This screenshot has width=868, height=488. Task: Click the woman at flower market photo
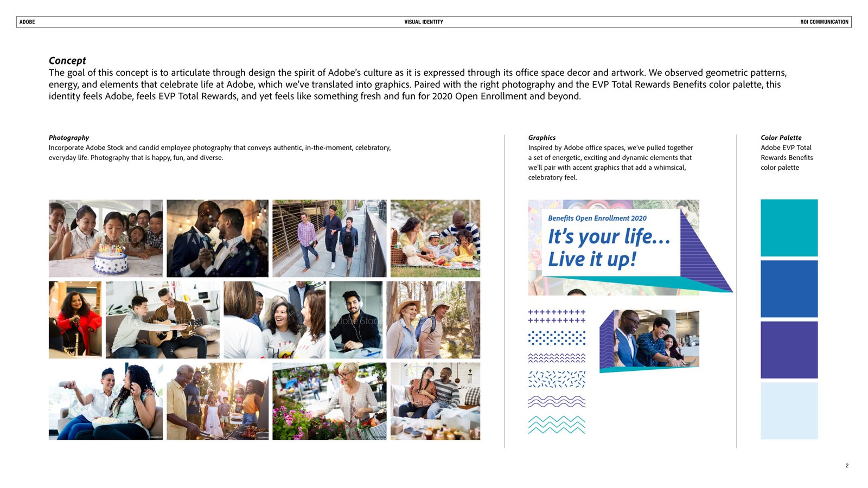[329, 401]
